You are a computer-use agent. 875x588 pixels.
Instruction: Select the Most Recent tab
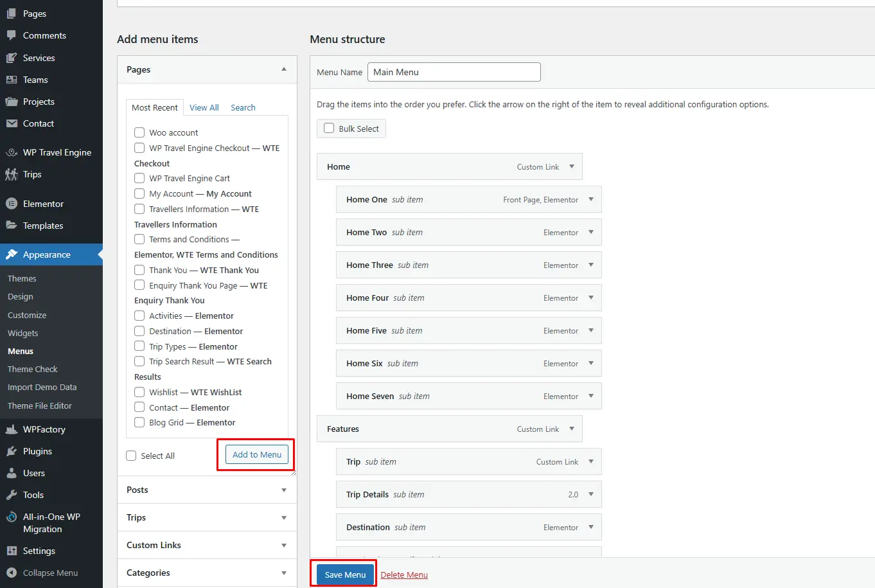(155, 107)
